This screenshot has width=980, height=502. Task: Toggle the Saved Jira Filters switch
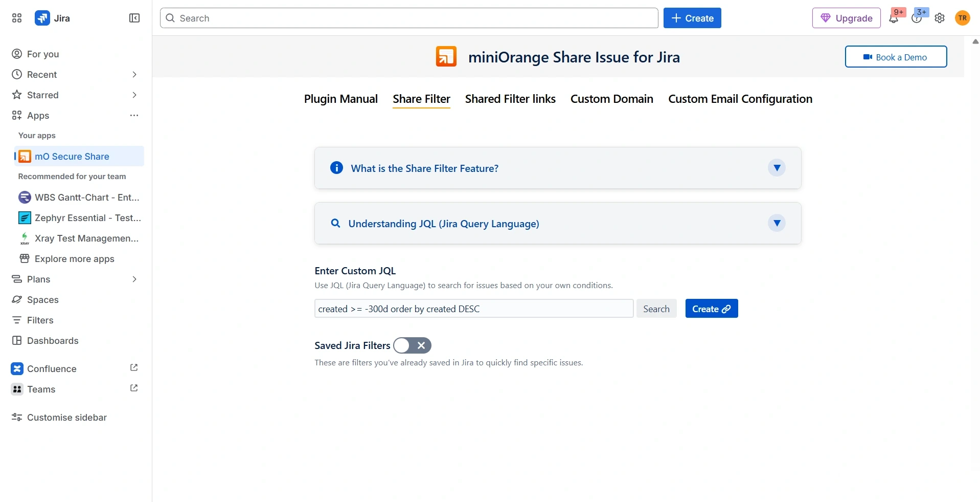[x=412, y=345]
